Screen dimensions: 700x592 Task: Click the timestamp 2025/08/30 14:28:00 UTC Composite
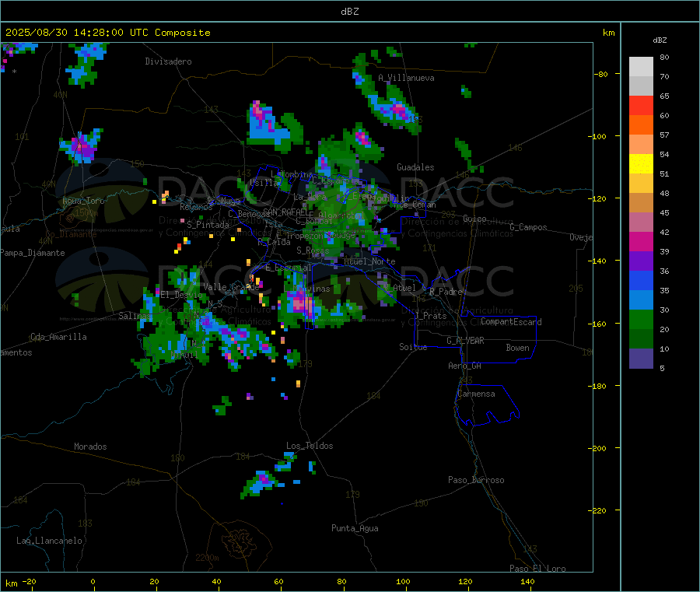(107, 33)
